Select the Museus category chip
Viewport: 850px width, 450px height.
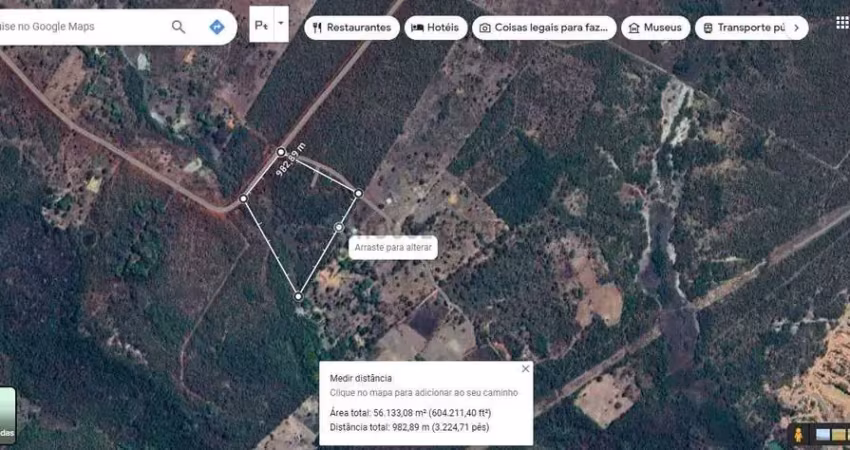pos(656,28)
